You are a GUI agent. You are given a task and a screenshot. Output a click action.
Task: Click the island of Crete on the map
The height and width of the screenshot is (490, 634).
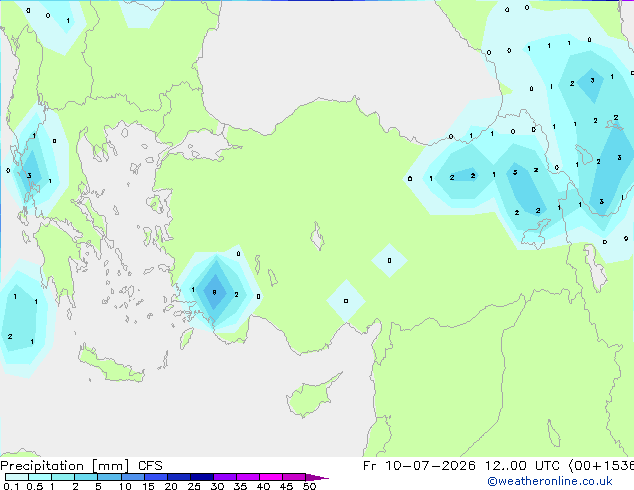(110, 365)
